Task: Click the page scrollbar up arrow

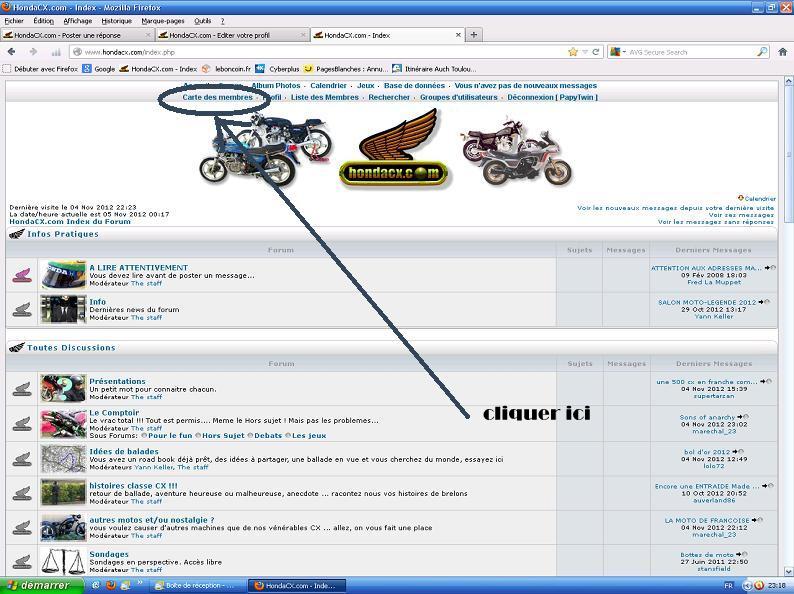Action: click(788, 81)
